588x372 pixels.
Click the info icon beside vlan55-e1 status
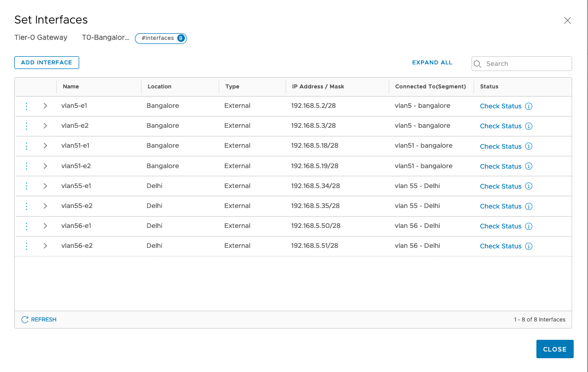click(x=529, y=187)
